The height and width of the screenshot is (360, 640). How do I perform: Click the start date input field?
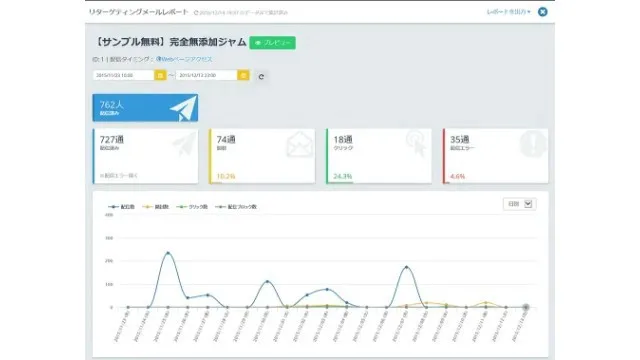[x=123, y=76]
